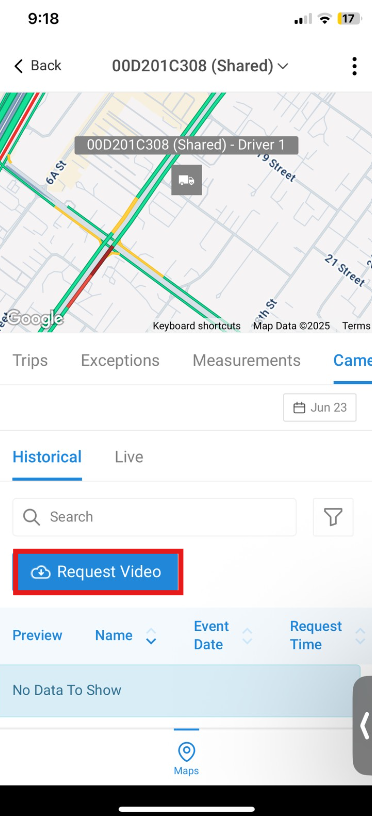372x816 pixels.
Task: Switch to the Trips tab
Action: pos(30,361)
